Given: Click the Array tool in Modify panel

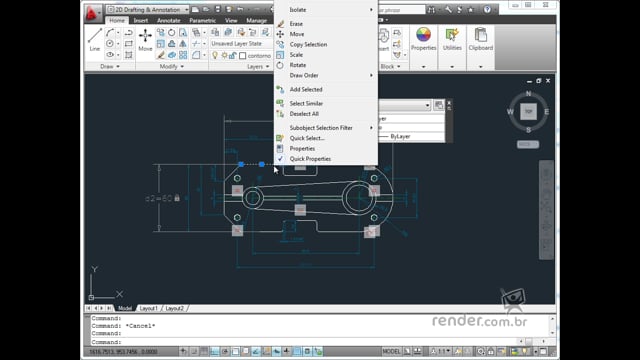Looking at the screenshot, I should point(183,55).
